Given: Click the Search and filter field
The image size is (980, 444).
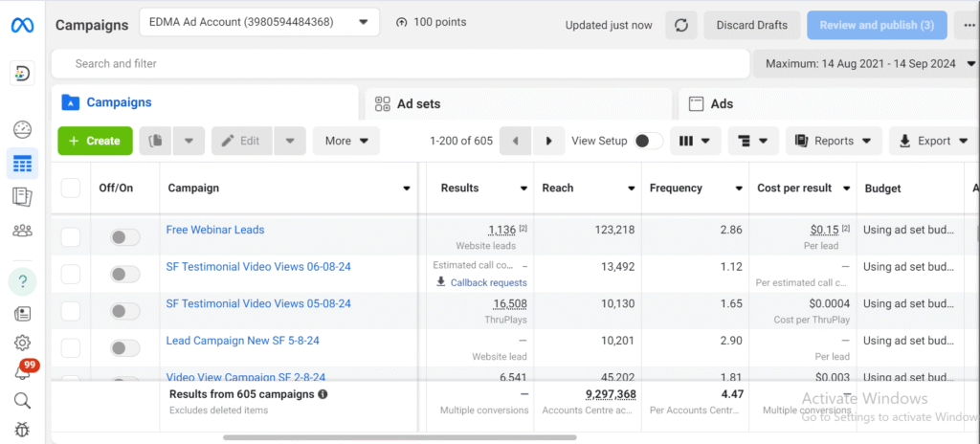Looking at the screenshot, I should [402, 64].
